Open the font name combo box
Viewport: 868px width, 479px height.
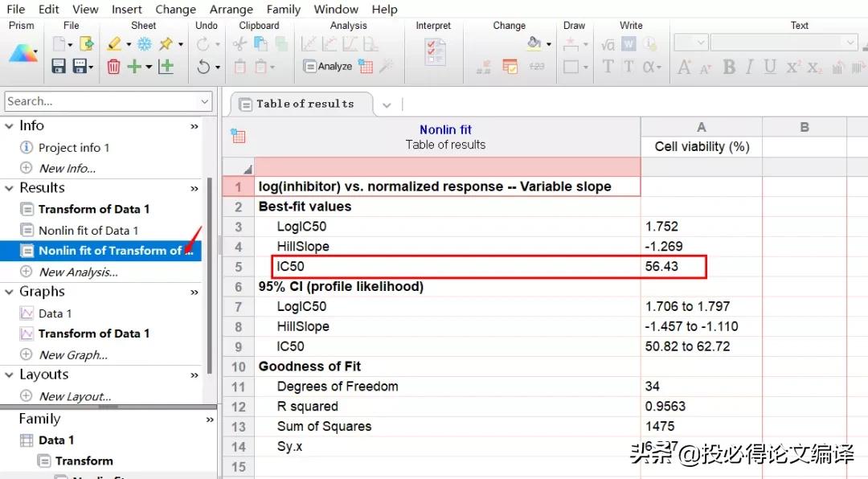[784, 43]
